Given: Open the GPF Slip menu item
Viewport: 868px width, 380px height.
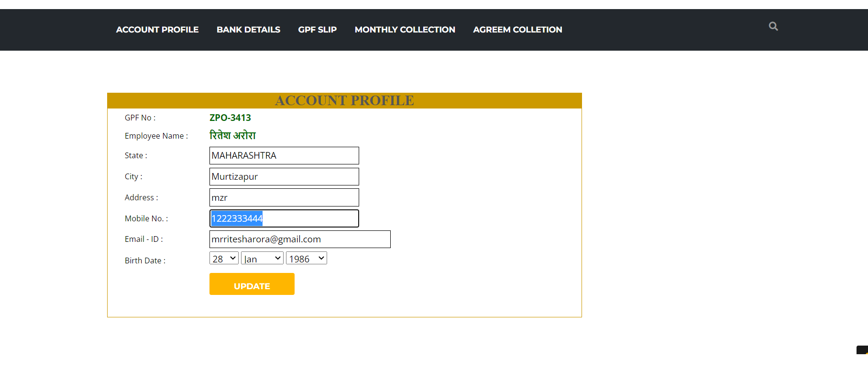Looking at the screenshot, I should coord(317,30).
